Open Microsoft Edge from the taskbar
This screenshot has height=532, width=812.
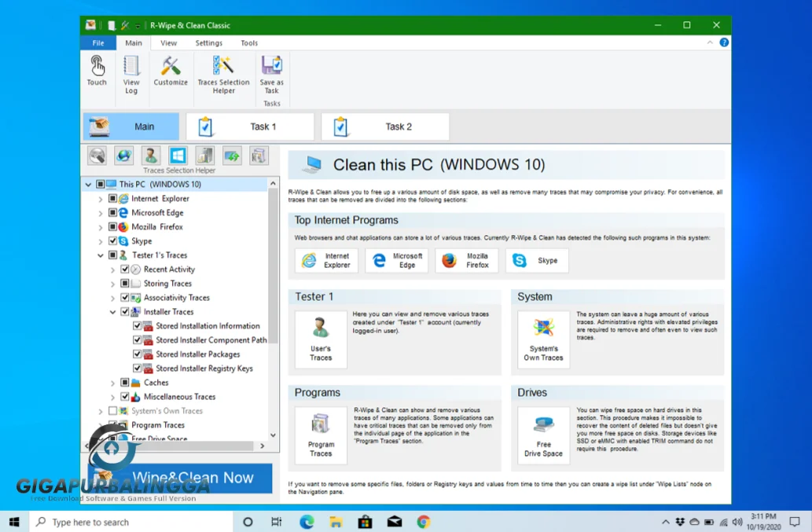(307, 522)
